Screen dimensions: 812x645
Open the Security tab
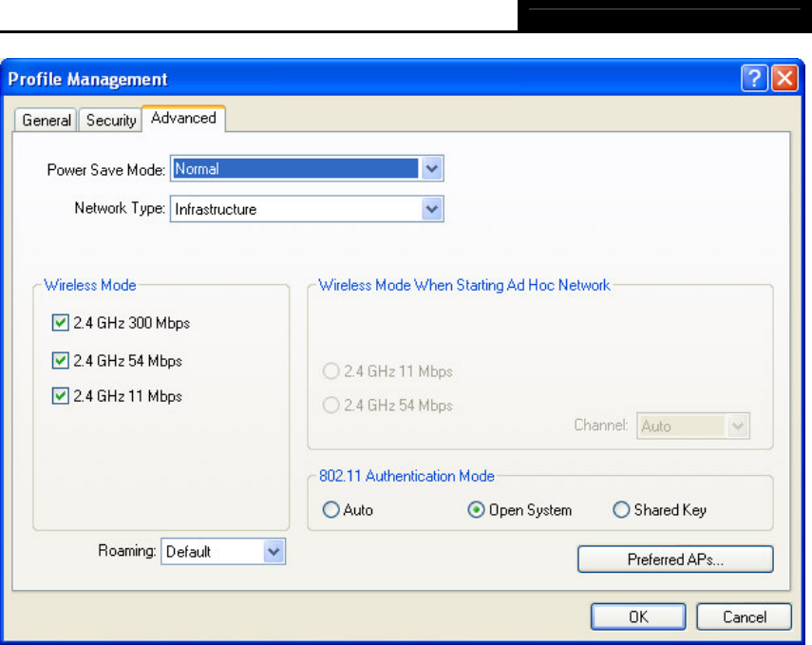(111, 121)
